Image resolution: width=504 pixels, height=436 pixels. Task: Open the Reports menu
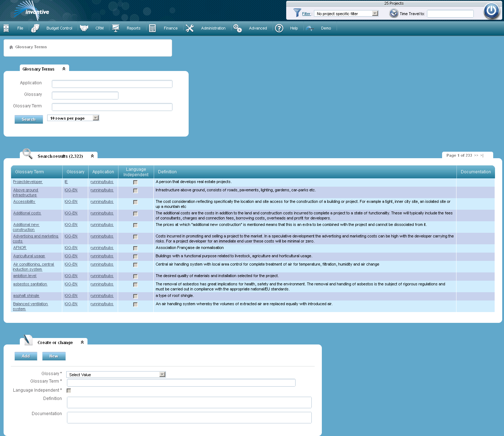[133, 28]
